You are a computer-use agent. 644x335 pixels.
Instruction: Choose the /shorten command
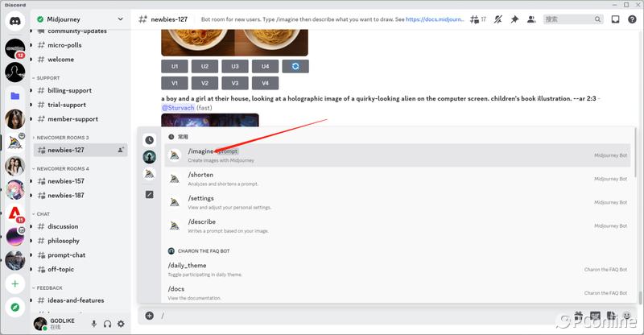coord(397,179)
